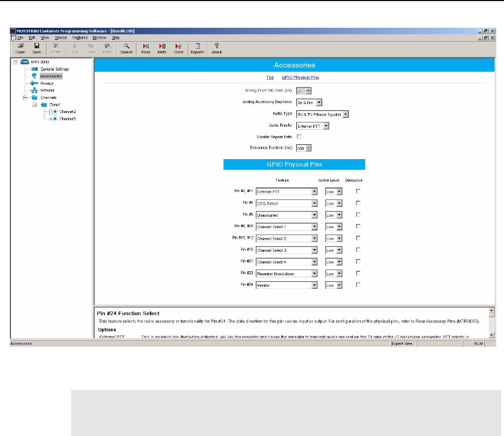This screenshot has height=436, width=504.
Task: Toggle Disable Repeat Path checkbox
Action: point(299,137)
